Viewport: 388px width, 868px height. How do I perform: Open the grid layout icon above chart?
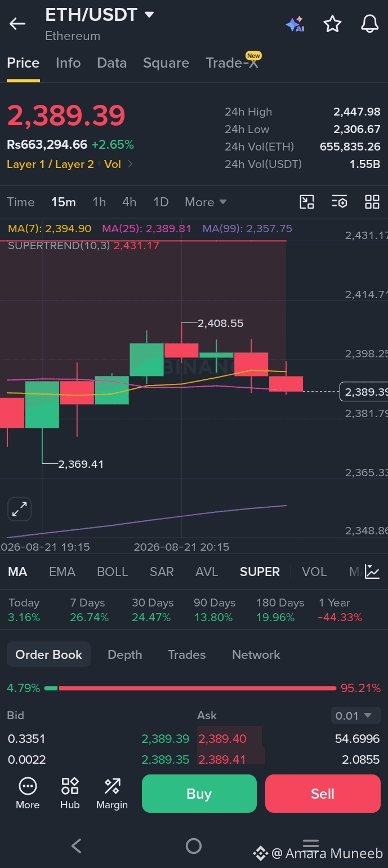tap(372, 202)
